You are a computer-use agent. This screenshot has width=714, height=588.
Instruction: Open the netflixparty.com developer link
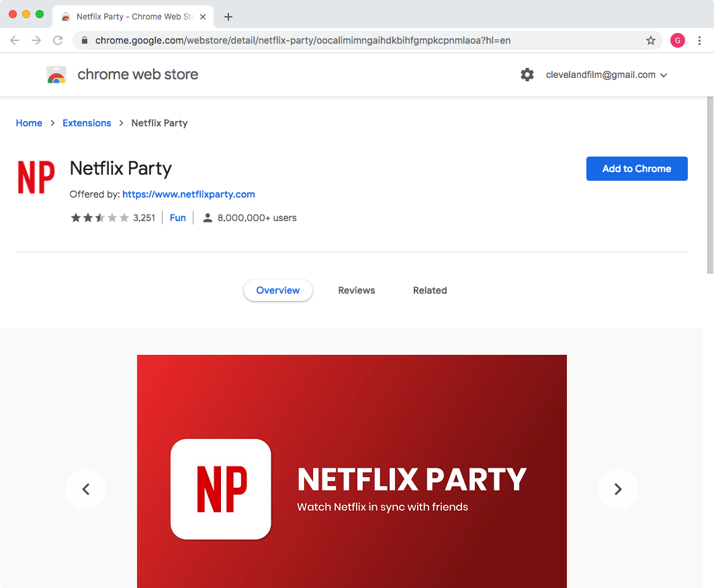pos(188,194)
